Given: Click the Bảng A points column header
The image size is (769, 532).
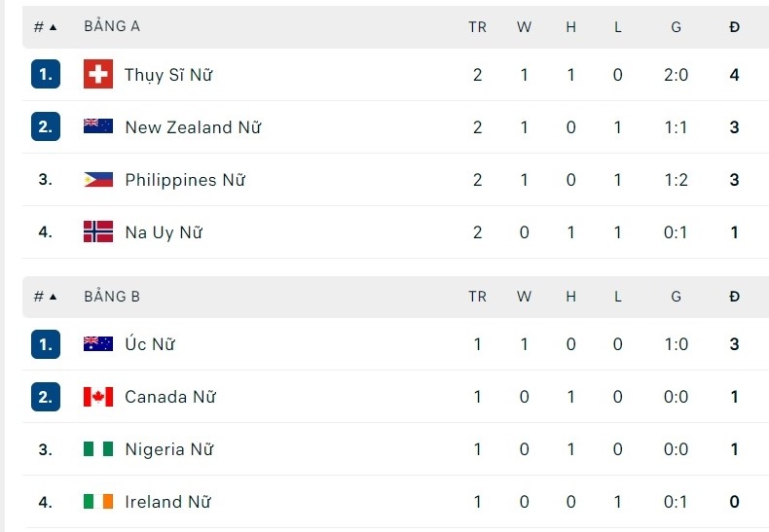Looking at the screenshot, I should [x=734, y=27].
